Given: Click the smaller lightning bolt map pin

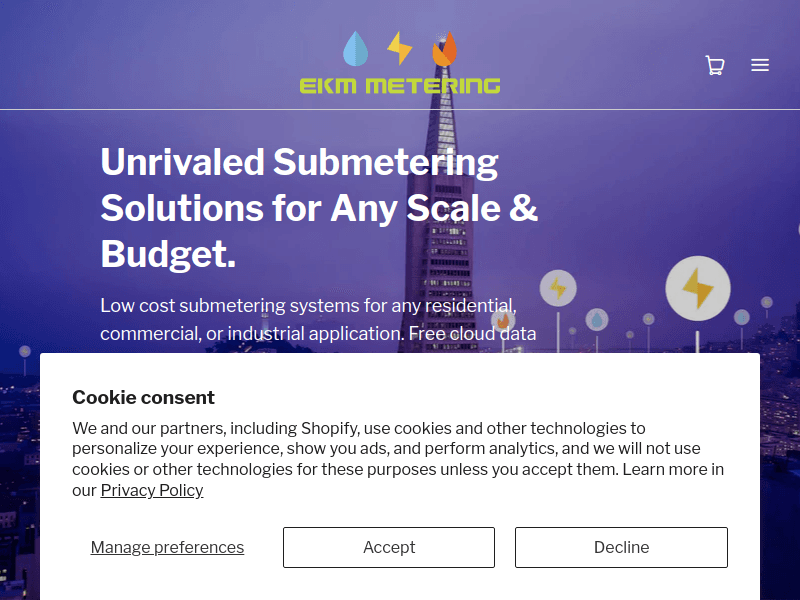Looking at the screenshot, I should (x=557, y=289).
